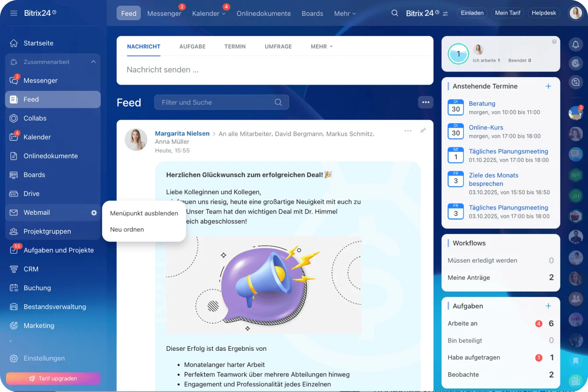Viewport: 588px width, 392px height.
Task: Collapse the Zusammenarbeit section
Action: (93, 62)
